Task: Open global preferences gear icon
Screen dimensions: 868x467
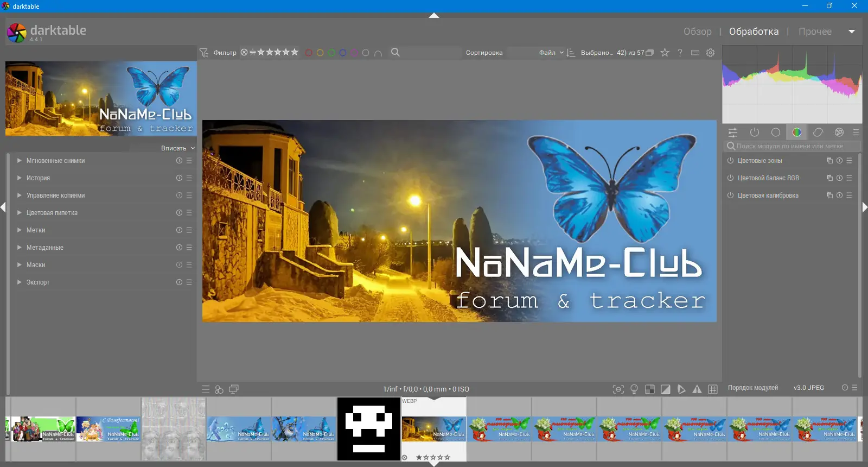Action: pyautogui.click(x=711, y=53)
